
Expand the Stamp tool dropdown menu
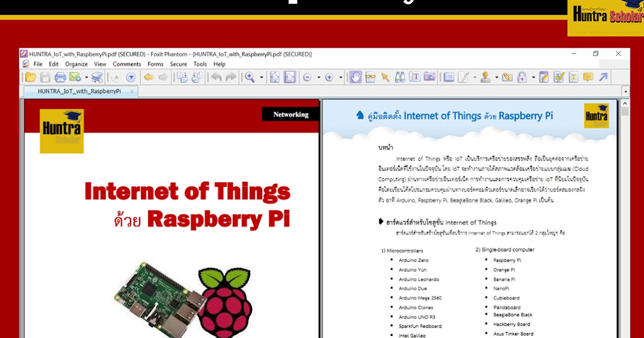[497, 77]
